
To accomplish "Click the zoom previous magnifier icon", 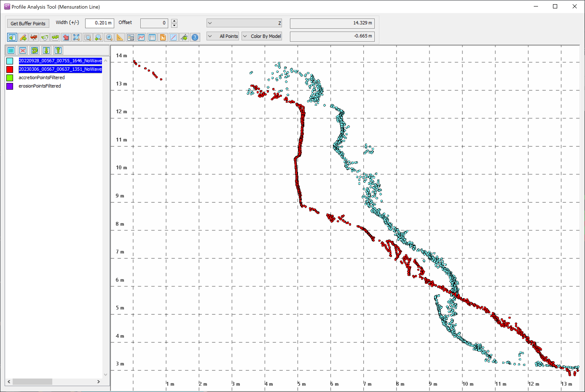I will (98, 37).
